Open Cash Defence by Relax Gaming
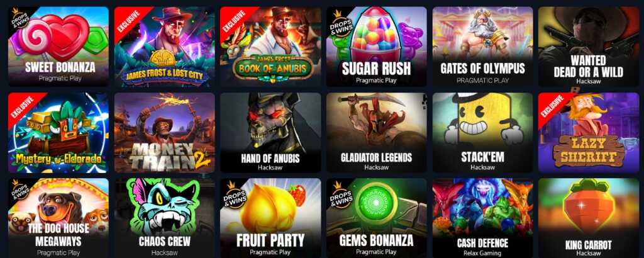This screenshot has height=258, width=644. click(482, 218)
